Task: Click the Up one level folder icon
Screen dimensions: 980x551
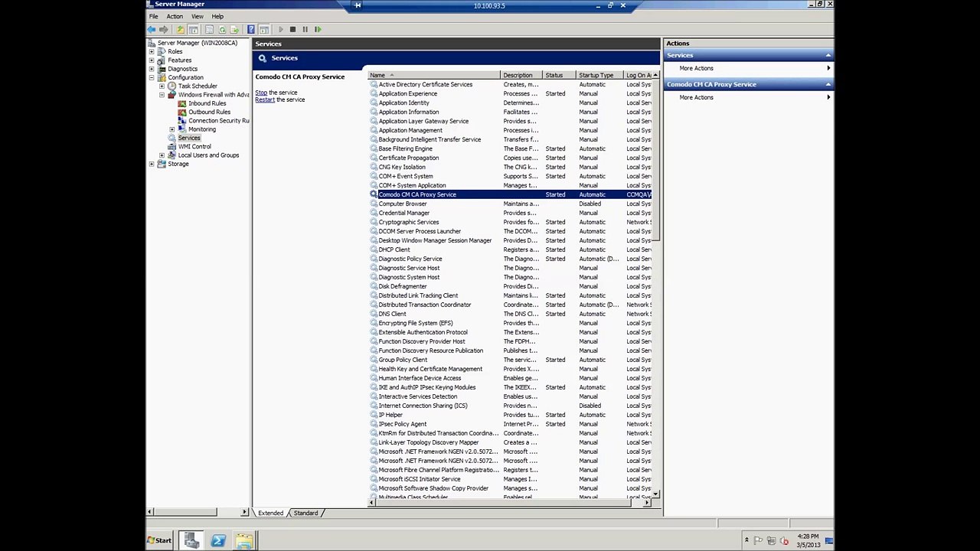Action: pyautogui.click(x=181, y=29)
